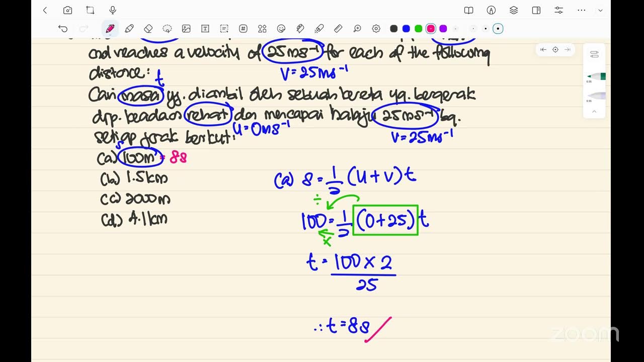Select the largest selected stroke thickness
Image resolution: width=644 pixels, height=362 pixels.
click(498, 29)
